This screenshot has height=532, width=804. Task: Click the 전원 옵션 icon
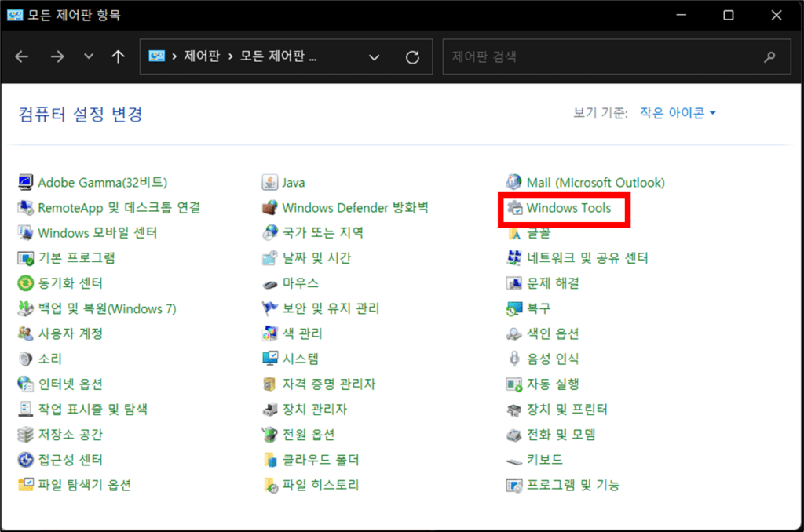click(x=270, y=435)
